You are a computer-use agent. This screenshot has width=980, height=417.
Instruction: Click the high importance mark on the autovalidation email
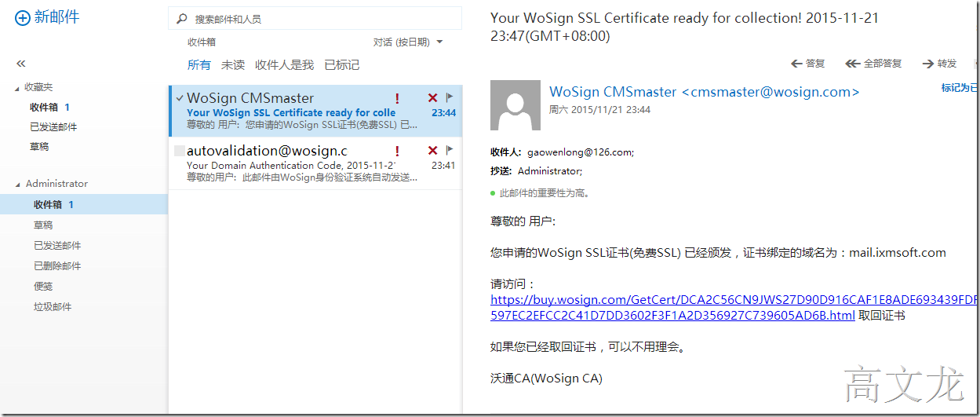point(397,151)
